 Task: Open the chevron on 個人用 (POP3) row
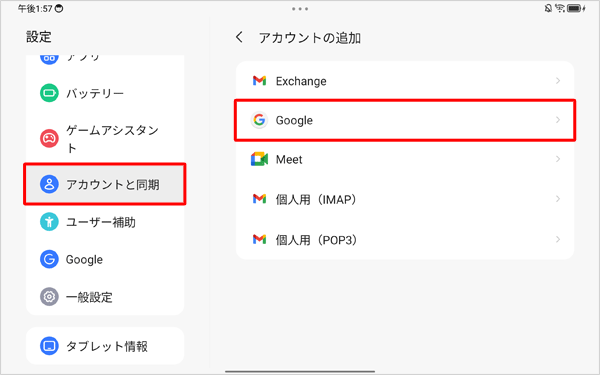coord(558,240)
